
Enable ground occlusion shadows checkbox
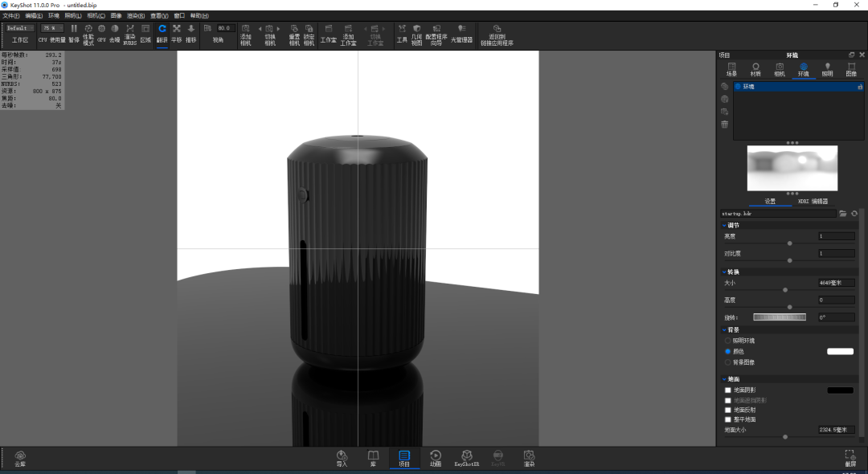[x=728, y=400]
